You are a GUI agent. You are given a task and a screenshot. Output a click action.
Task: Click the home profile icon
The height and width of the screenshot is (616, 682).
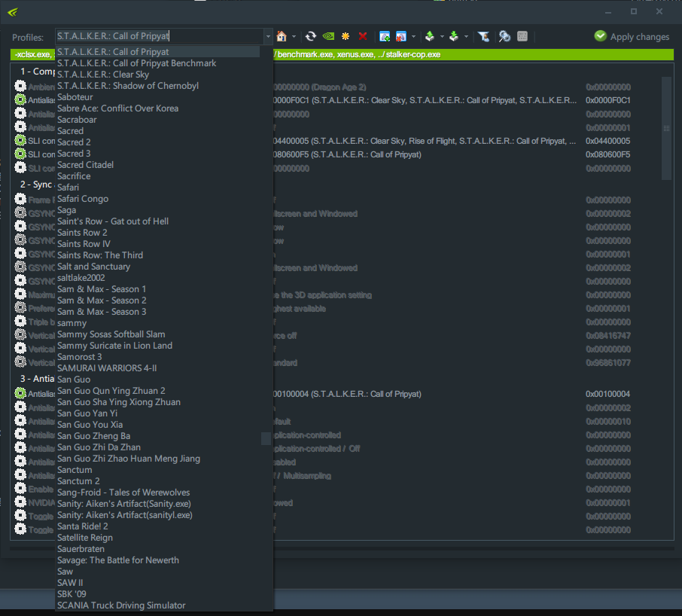pyautogui.click(x=282, y=37)
